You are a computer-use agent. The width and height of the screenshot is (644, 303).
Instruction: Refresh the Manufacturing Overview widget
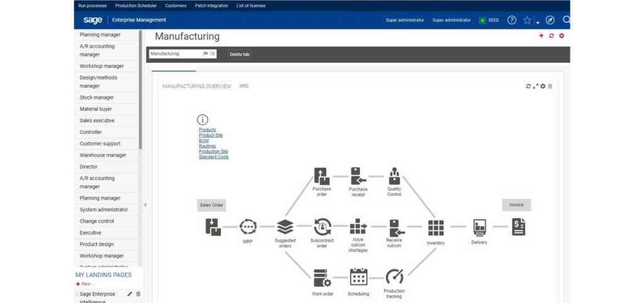(528, 86)
